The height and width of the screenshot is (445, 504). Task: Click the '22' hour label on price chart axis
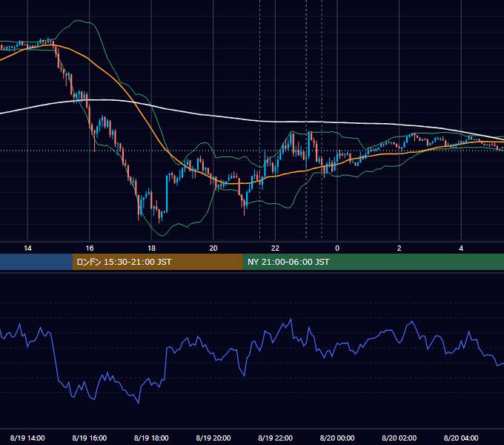pos(276,248)
